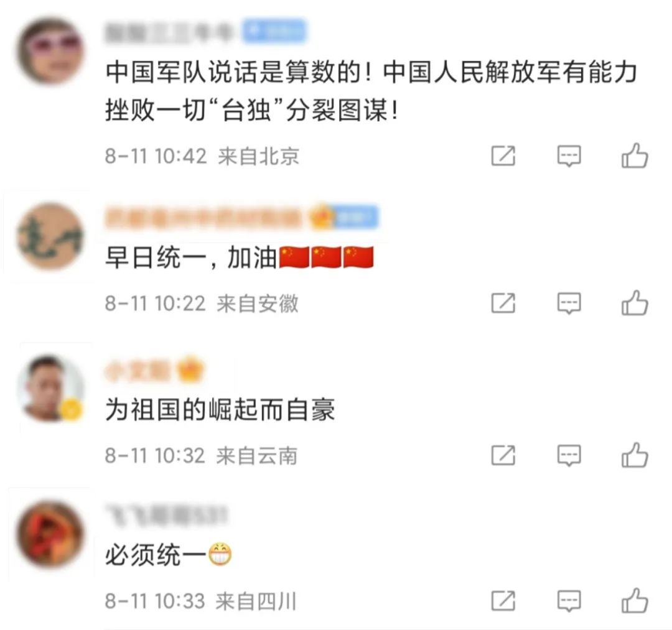The image size is (672, 630).
Task: Like the comment from Sichuan
Action: coord(635,600)
